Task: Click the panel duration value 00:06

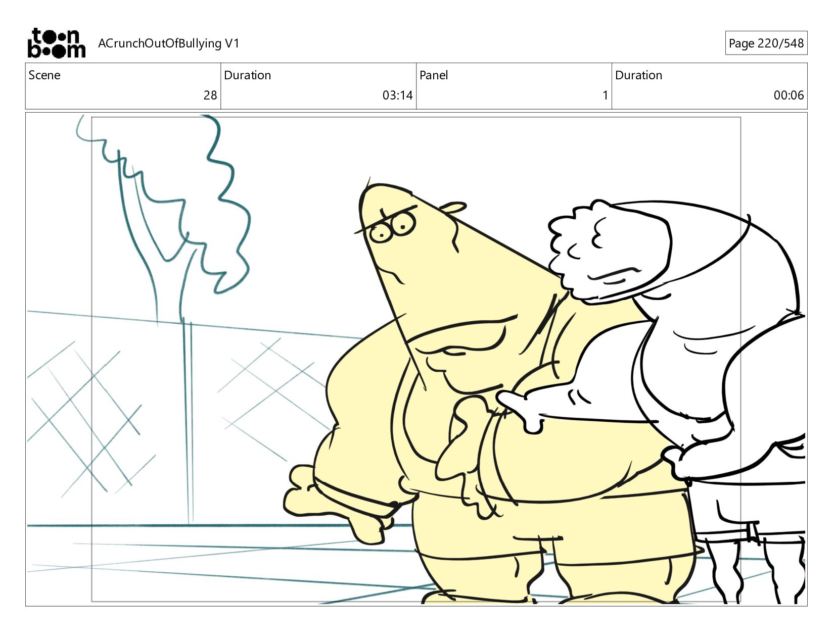Action: 789,95
